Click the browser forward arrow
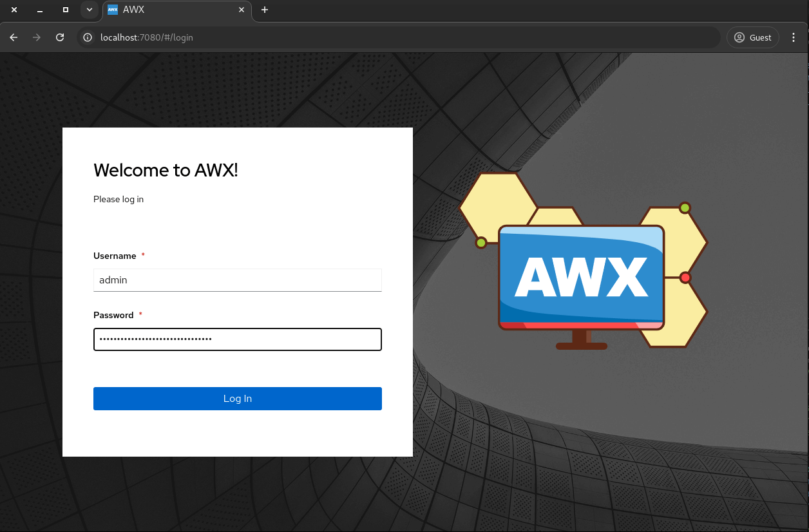The image size is (809, 532). (x=36, y=37)
